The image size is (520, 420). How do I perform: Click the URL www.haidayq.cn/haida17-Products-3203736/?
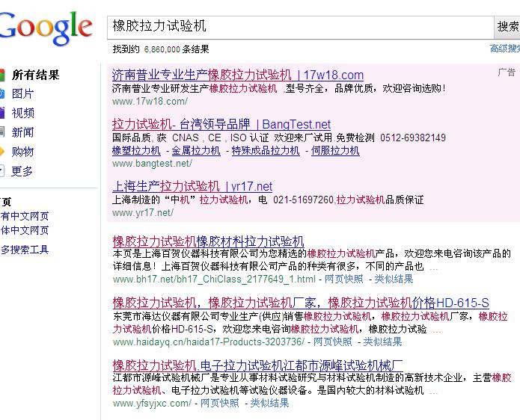coord(208,342)
